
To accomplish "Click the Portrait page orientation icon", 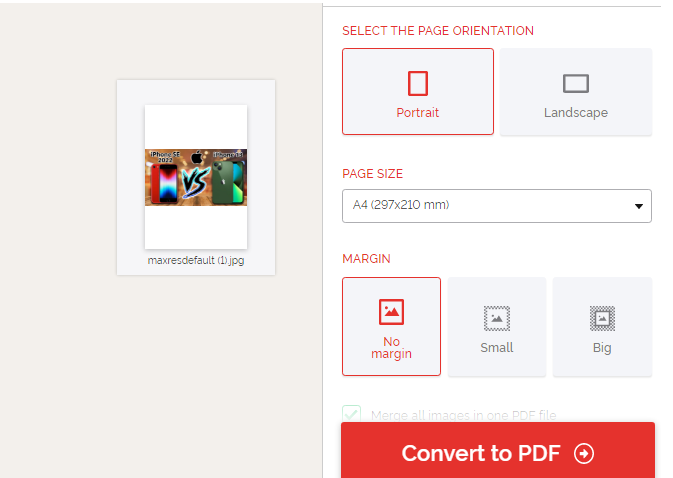I will point(418,83).
